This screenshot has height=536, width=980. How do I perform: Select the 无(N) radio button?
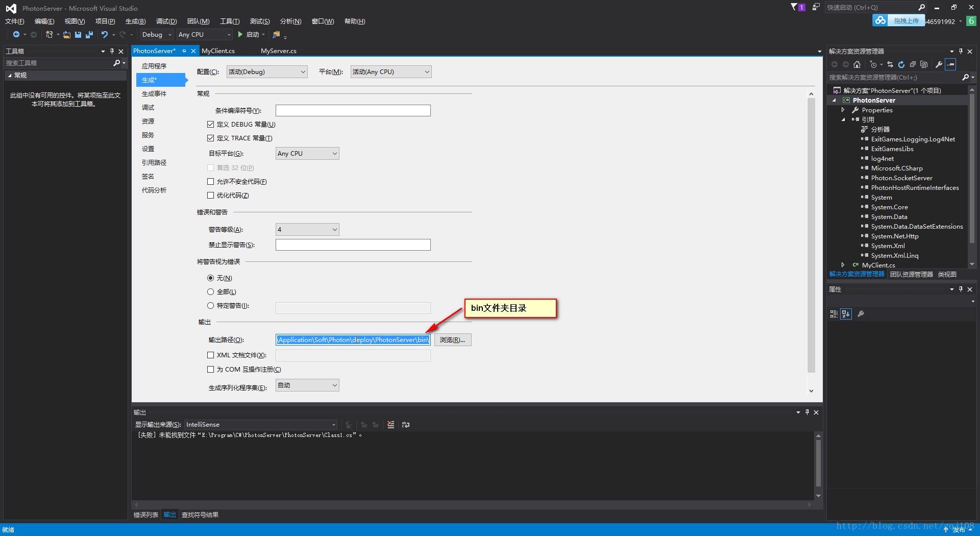click(210, 278)
